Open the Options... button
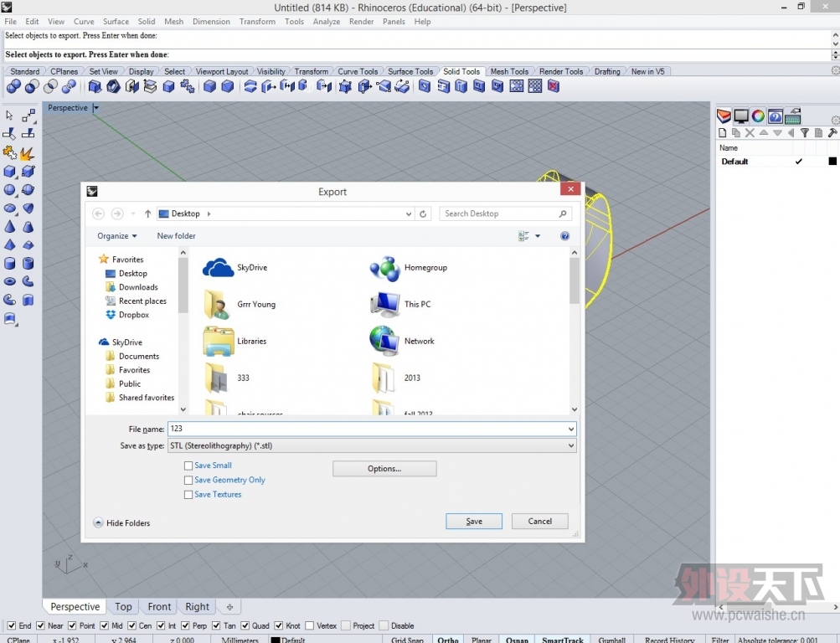 pyautogui.click(x=384, y=469)
